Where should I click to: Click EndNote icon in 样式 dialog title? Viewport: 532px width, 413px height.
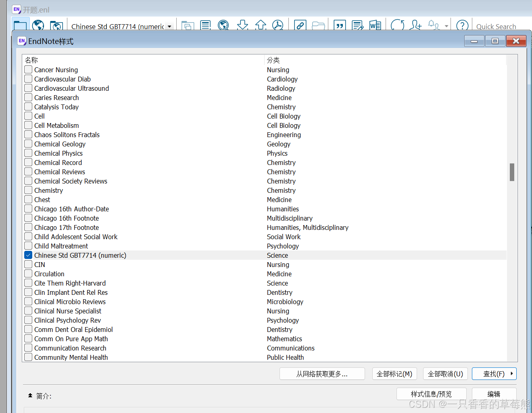pyautogui.click(x=22, y=41)
